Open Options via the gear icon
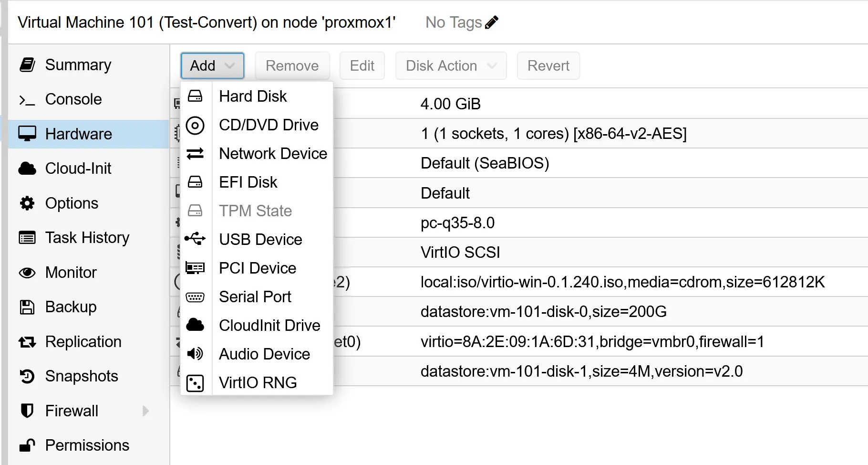868x465 pixels. point(27,203)
